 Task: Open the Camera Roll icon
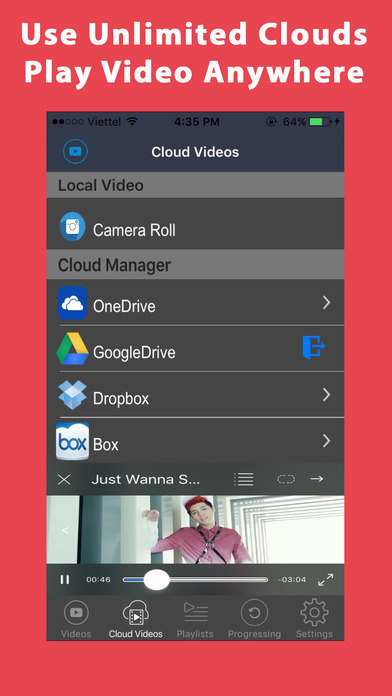click(x=72, y=227)
